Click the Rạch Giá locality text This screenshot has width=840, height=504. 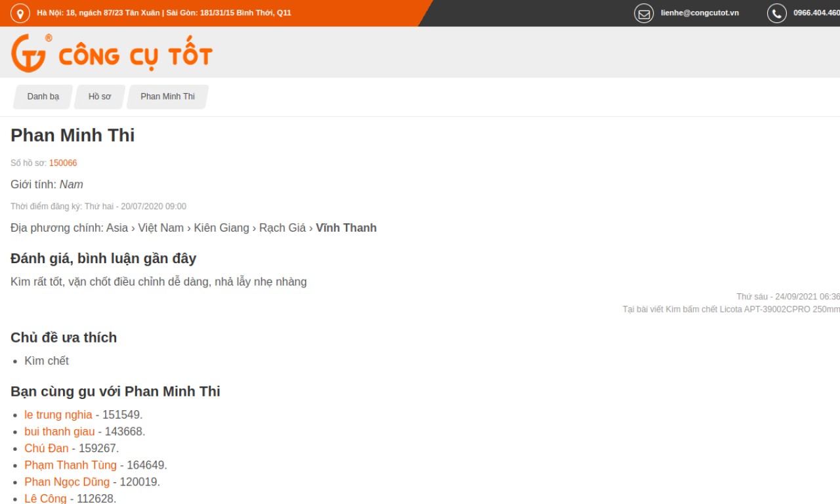pos(282,228)
